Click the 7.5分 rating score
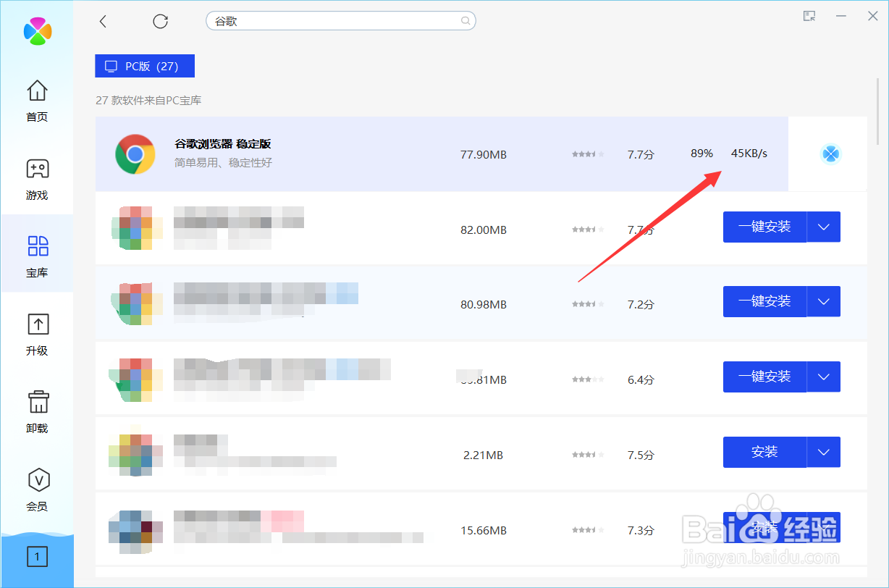 pos(641,455)
